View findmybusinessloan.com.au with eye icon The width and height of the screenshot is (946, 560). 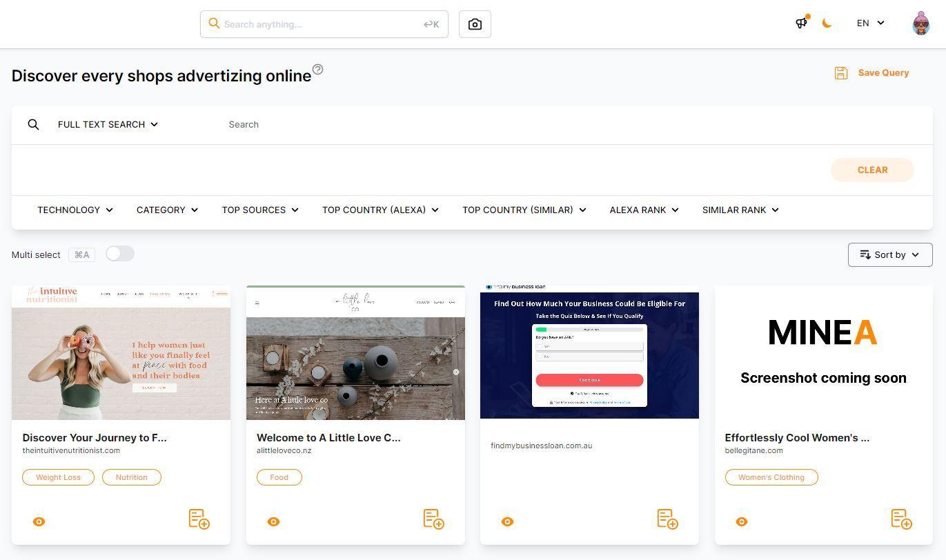(507, 521)
